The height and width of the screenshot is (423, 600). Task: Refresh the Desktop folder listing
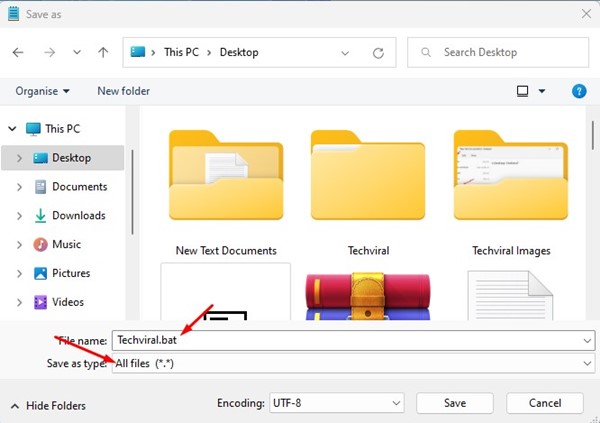[x=378, y=53]
